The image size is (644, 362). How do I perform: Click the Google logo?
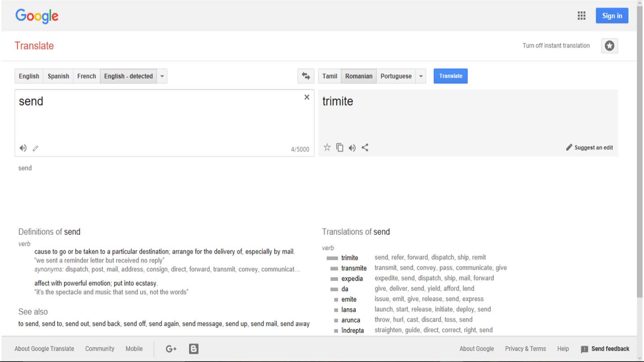point(37,17)
